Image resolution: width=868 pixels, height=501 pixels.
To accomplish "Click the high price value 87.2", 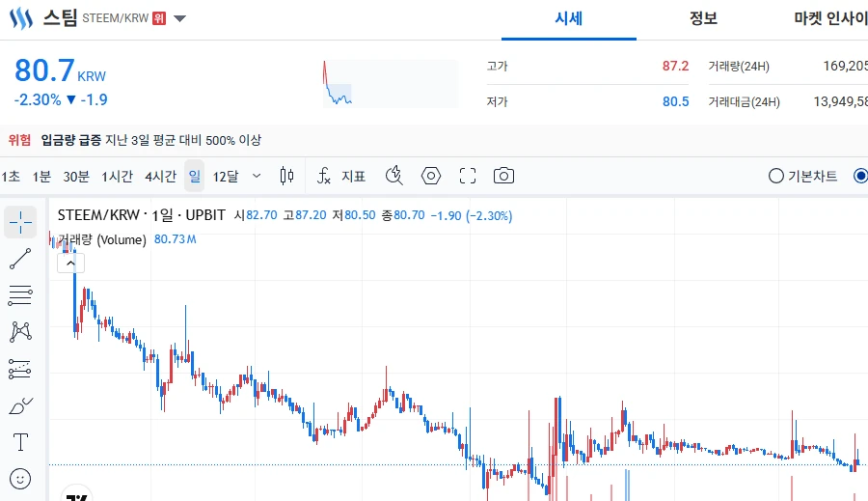I will (675, 66).
